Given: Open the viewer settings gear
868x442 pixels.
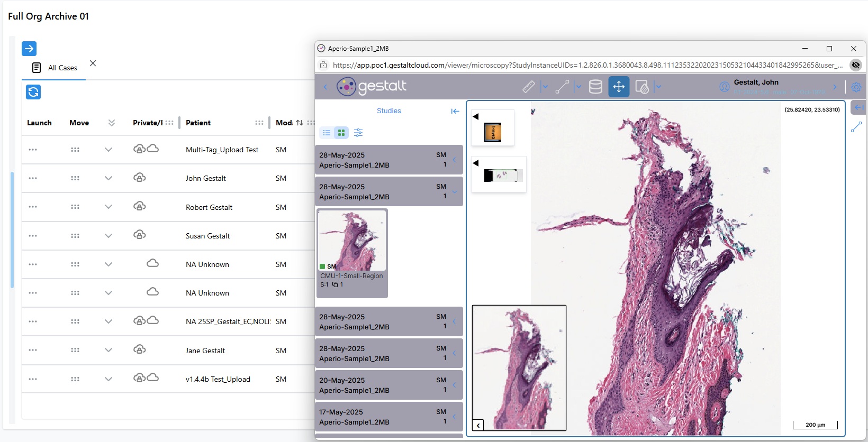Looking at the screenshot, I should 856,87.
